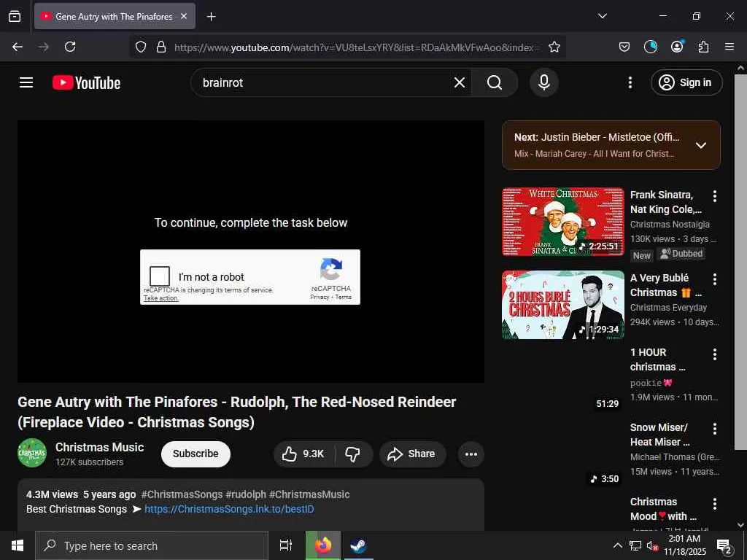Screen dimensions: 747x560
Task: Open 2 Hours Bublé Christmas thumbnail
Action: click(562, 305)
